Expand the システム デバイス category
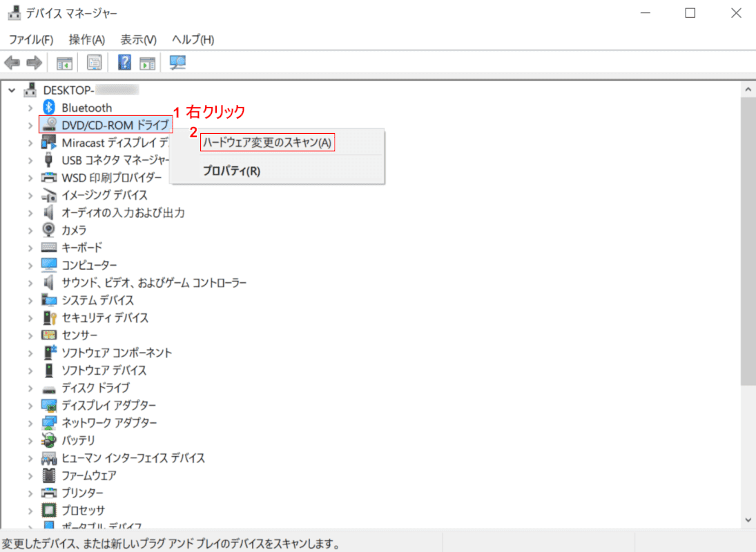 [x=30, y=301]
